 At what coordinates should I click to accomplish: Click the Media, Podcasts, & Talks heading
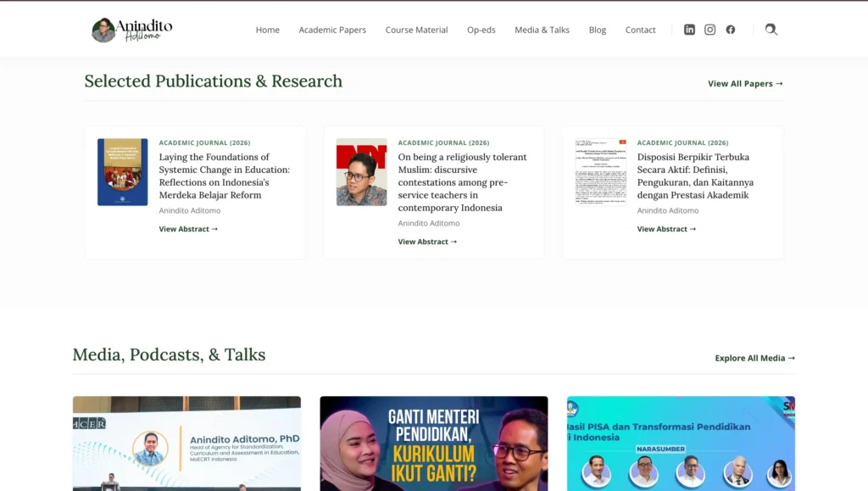click(x=169, y=354)
